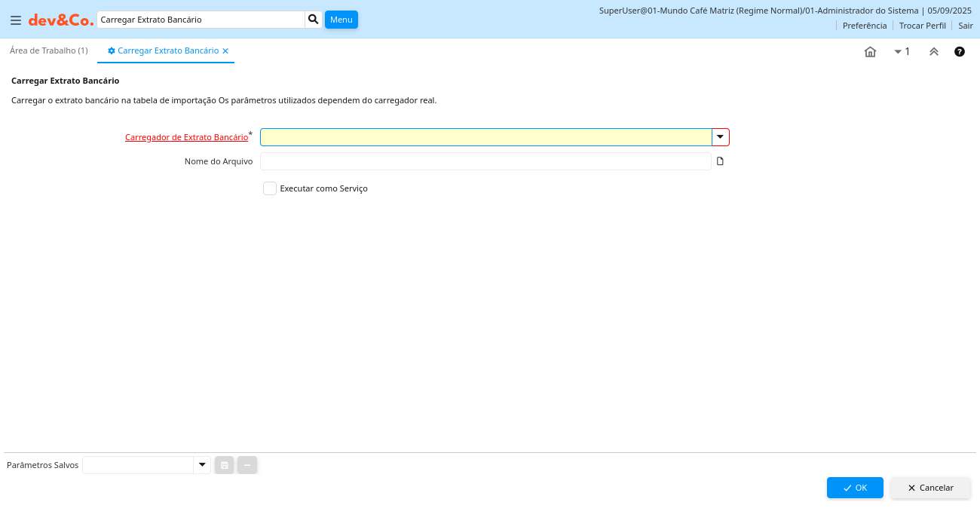980x508 pixels.
Task: Click the delete saved parameters minus icon
Action: [247, 466]
